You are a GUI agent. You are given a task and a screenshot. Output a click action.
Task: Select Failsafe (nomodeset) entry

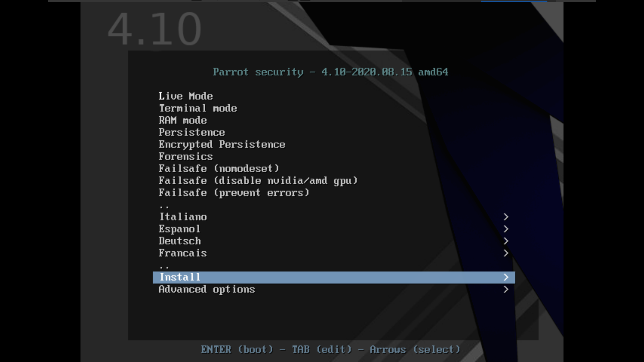[219, 169]
